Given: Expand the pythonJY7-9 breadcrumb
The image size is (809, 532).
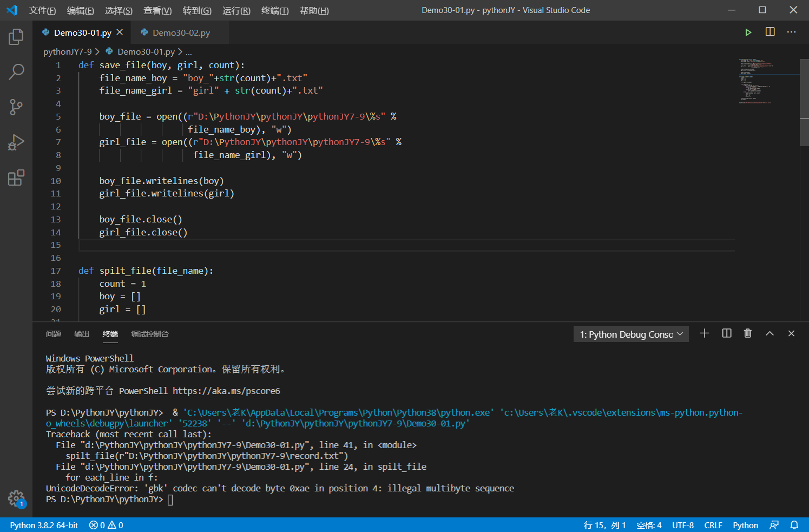Looking at the screenshot, I should (x=68, y=52).
